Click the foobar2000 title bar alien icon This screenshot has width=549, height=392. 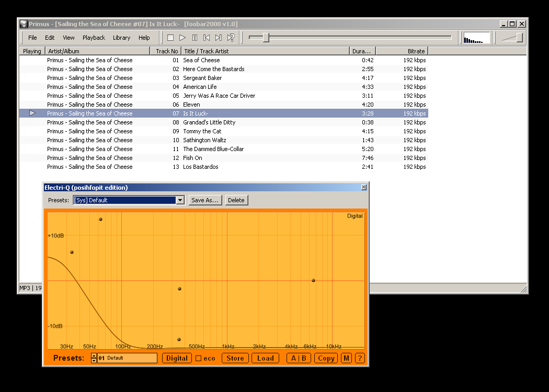[x=24, y=24]
